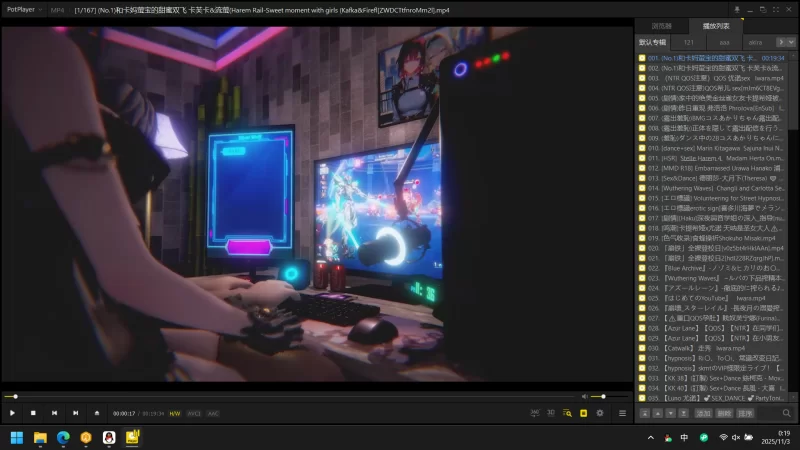Adjust the volume slider
The width and height of the screenshot is (800, 450).
tap(610, 396)
